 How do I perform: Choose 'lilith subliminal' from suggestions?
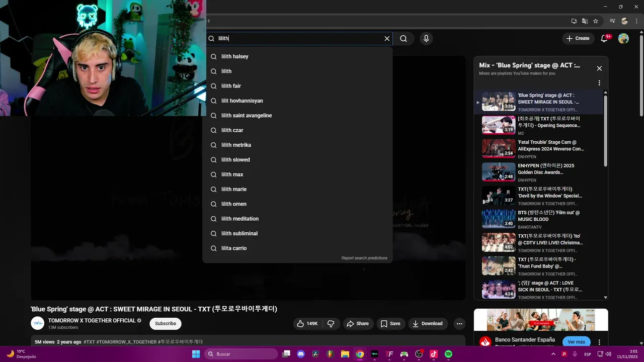[297, 233]
